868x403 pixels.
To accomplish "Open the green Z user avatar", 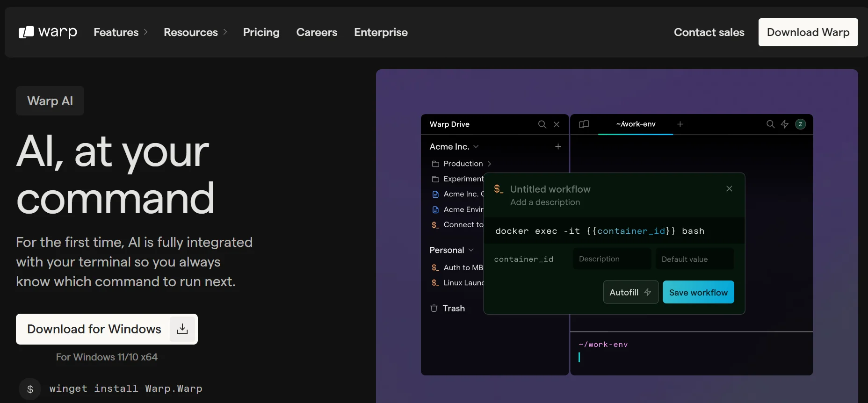I will click(800, 124).
